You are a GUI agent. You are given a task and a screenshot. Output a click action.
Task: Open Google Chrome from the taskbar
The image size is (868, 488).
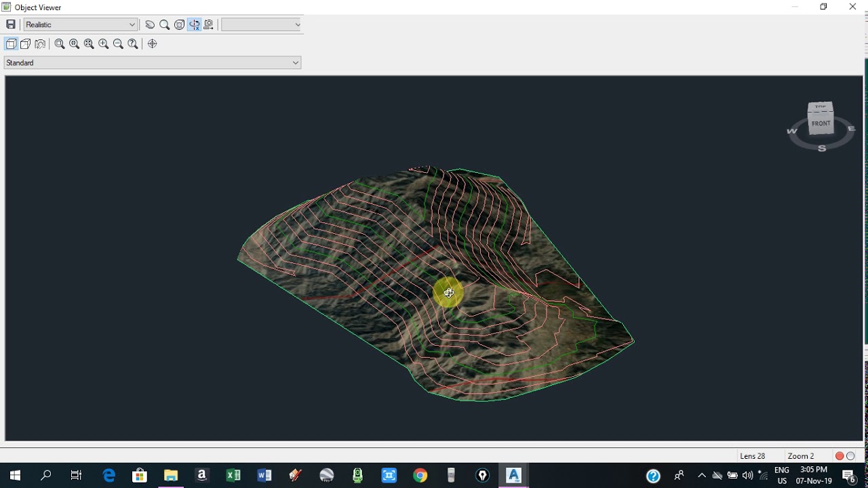click(x=420, y=476)
